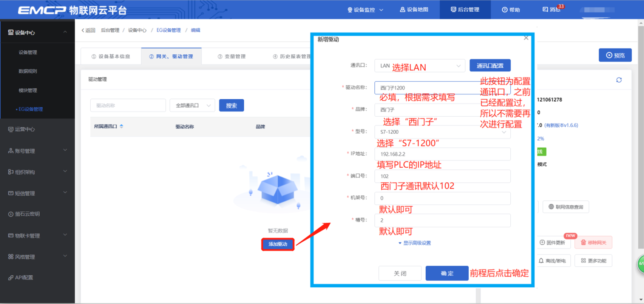The image size is (644, 304).
Task: Click 返回 to go back
Action: tap(88, 30)
